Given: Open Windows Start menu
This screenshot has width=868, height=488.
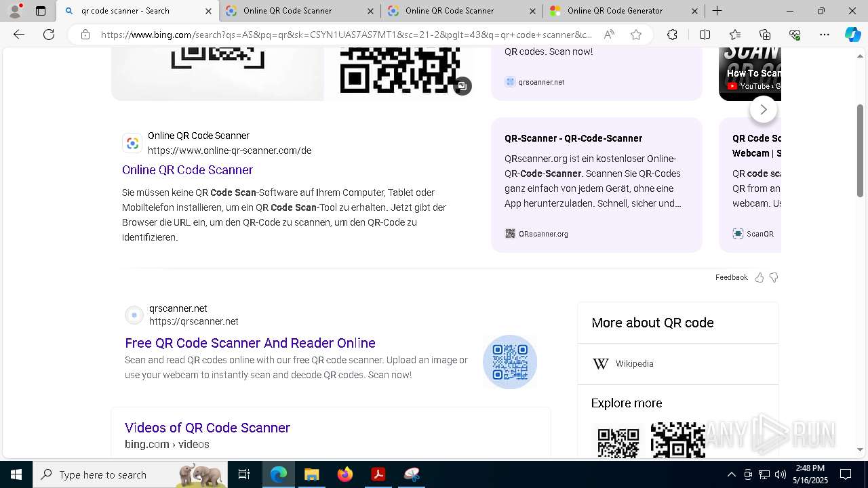Looking at the screenshot, I should tap(16, 474).
